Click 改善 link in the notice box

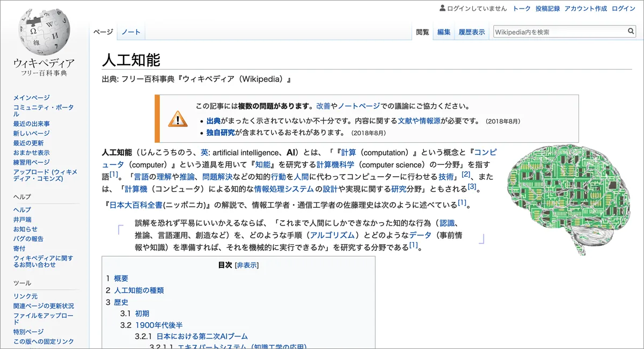(x=323, y=106)
